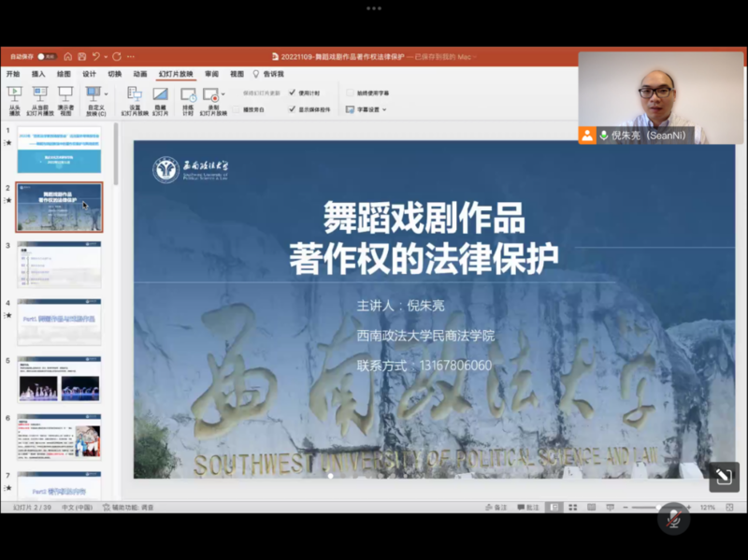Image resolution: width=748 pixels, height=560 pixels.
Task: Select slide 3 thumbnail
Action: click(59, 265)
